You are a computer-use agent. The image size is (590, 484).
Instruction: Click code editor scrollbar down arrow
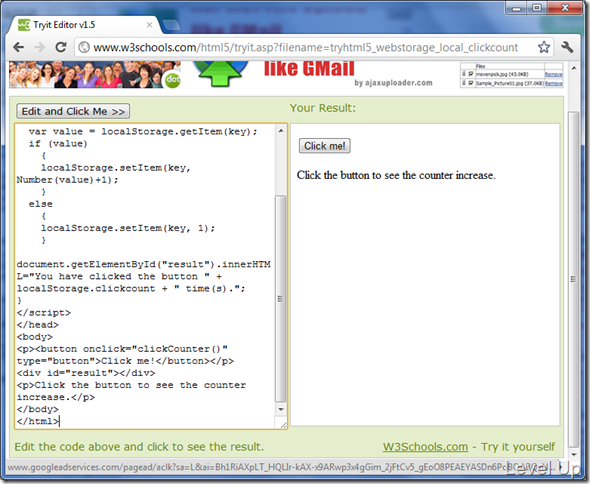tap(281, 409)
